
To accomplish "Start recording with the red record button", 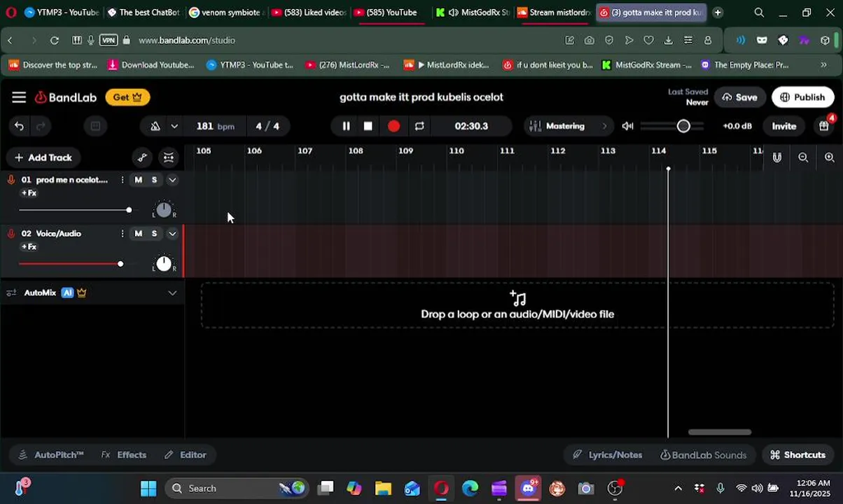I will (393, 126).
